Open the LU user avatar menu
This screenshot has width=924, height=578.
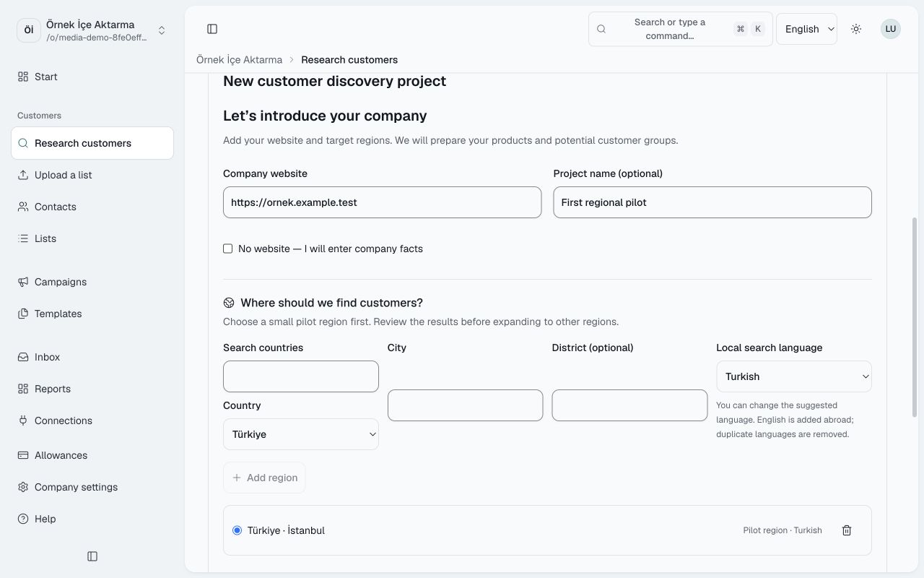click(x=891, y=29)
